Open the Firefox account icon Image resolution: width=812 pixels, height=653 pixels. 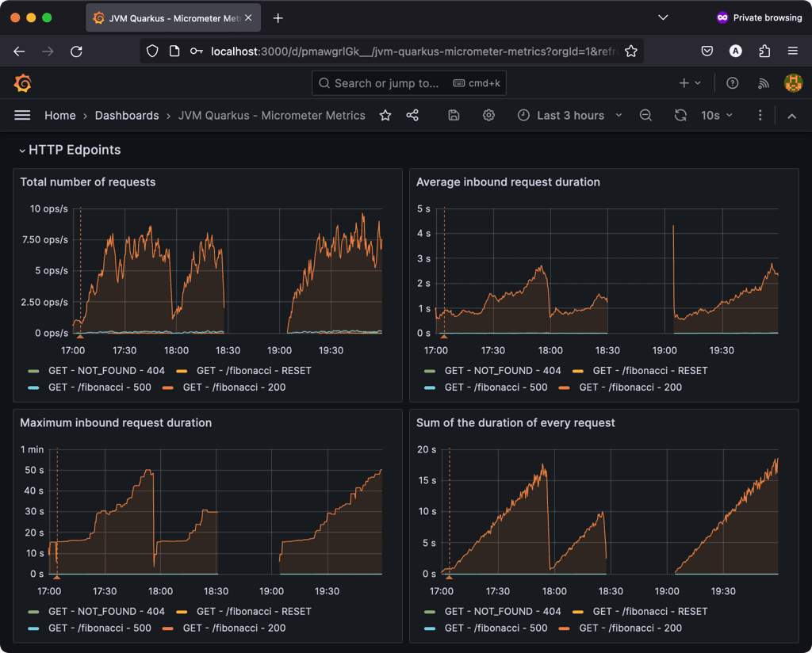(735, 51)
